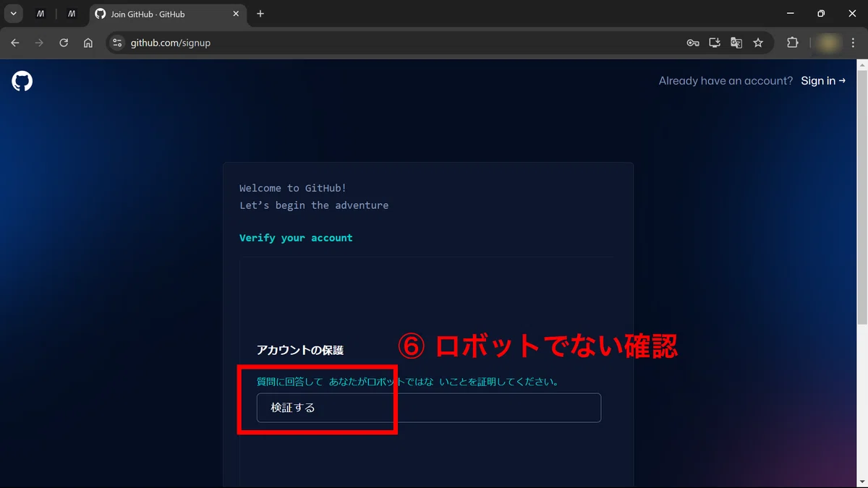
Task: Click the "Already have an account?" text
Action: point(726,81)
